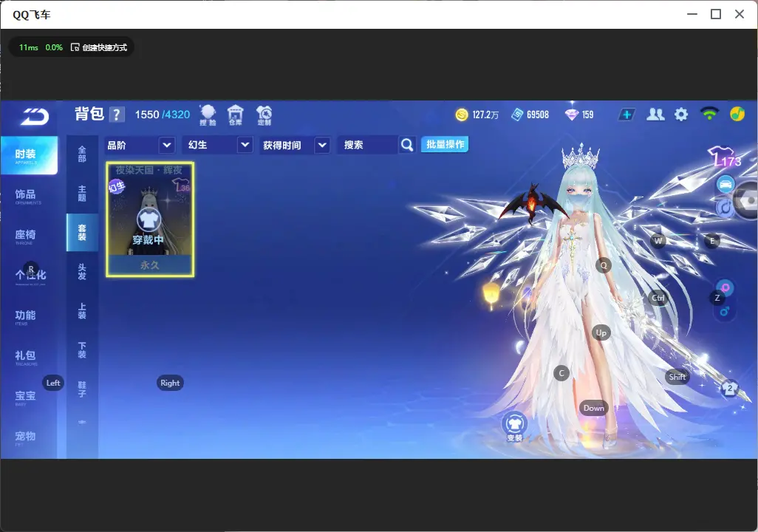
Task: Expand the 获得时间 sort dropdown
Action: [322, 145]
